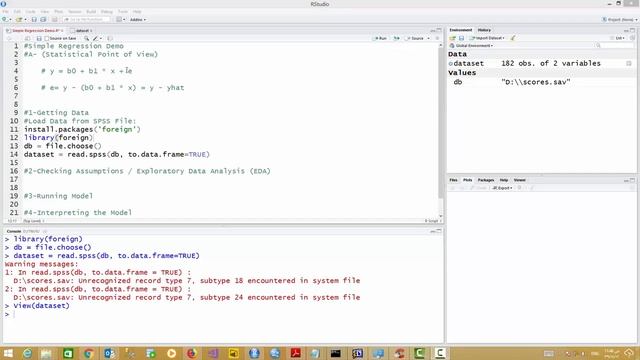Select the Packages tab
Screen dimensions: 640x360
(x=486, y=180)
